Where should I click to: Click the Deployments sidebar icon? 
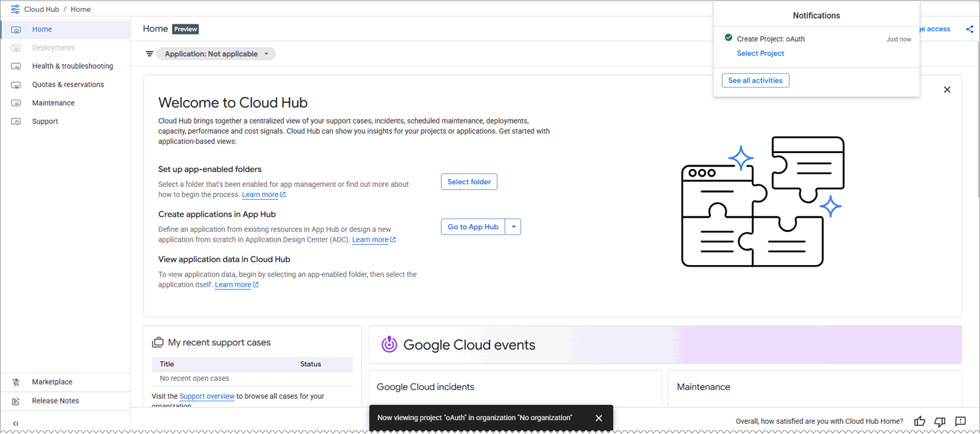[17, 48]
